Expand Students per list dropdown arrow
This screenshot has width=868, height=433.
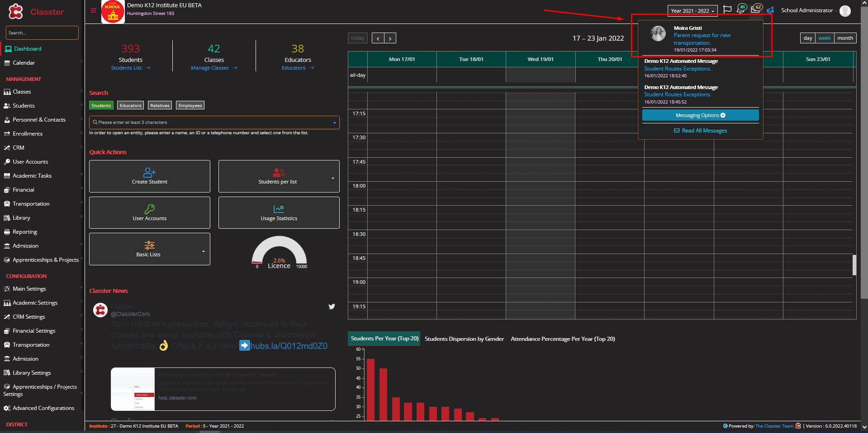pyautogui.click(x=333, y=178)
